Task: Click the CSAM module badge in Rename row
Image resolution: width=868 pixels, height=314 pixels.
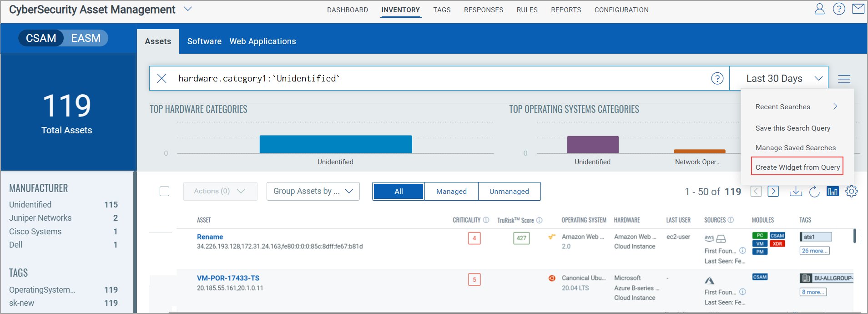Action: (x=777, y=235)
